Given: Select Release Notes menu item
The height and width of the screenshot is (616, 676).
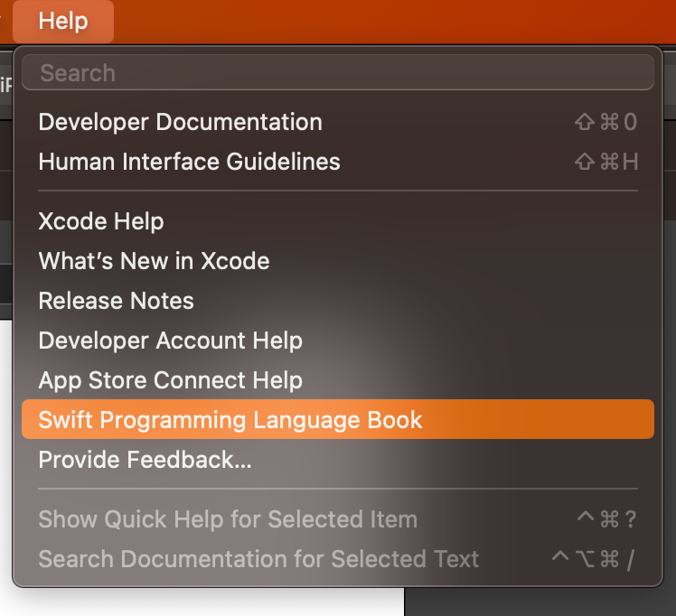Looking at the screenshot, I should point(338,301).
